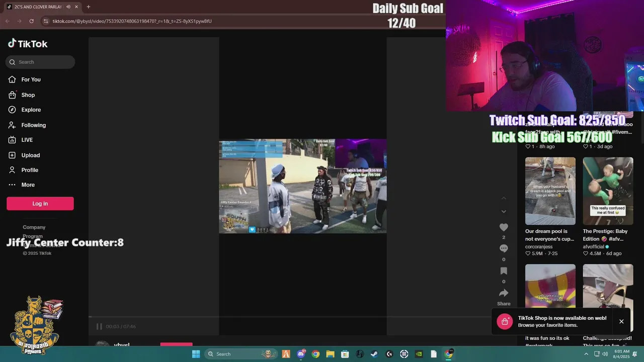644x362 pixels.
Task: Like the video with heart icon
Action: [504, 228]
